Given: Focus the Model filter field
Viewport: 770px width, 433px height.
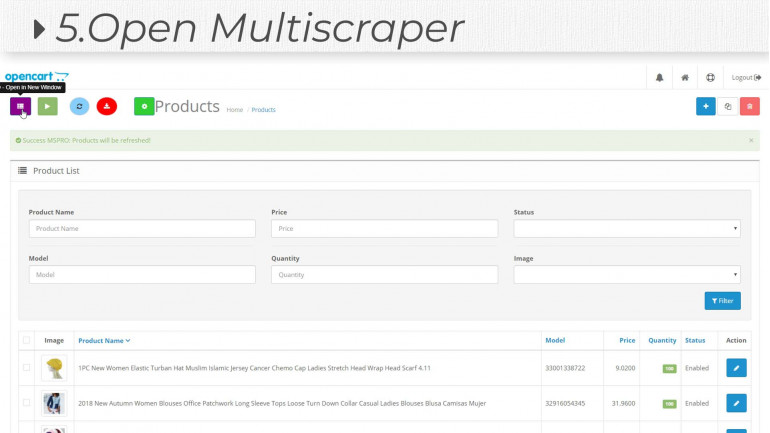Looking at the screenshot, I should coord(142,274).
